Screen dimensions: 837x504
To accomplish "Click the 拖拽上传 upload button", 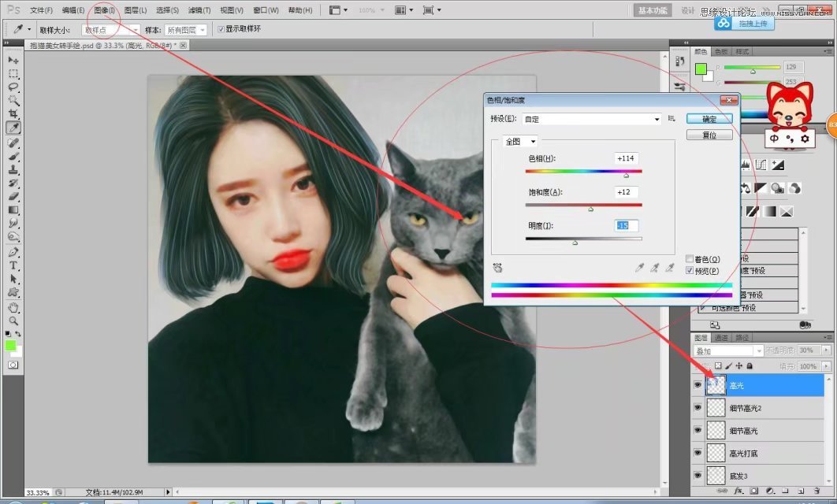I will click(x=745, y=24).
